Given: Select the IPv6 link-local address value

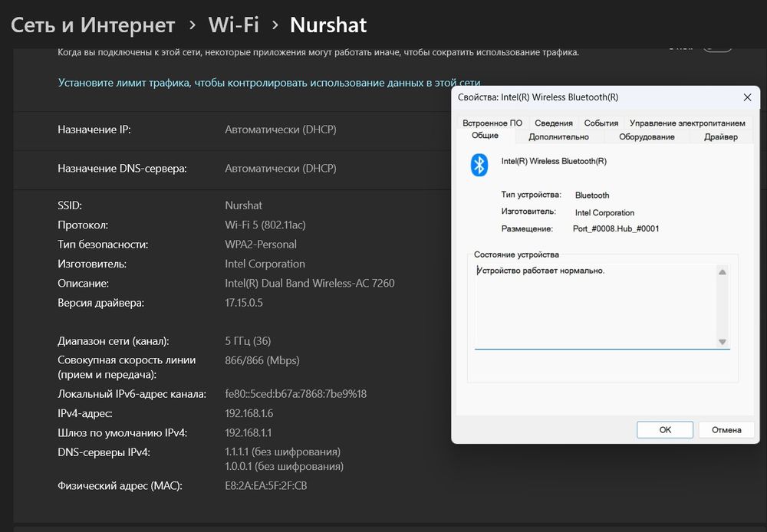Looking at the screenshot, I should coord(295,393).
